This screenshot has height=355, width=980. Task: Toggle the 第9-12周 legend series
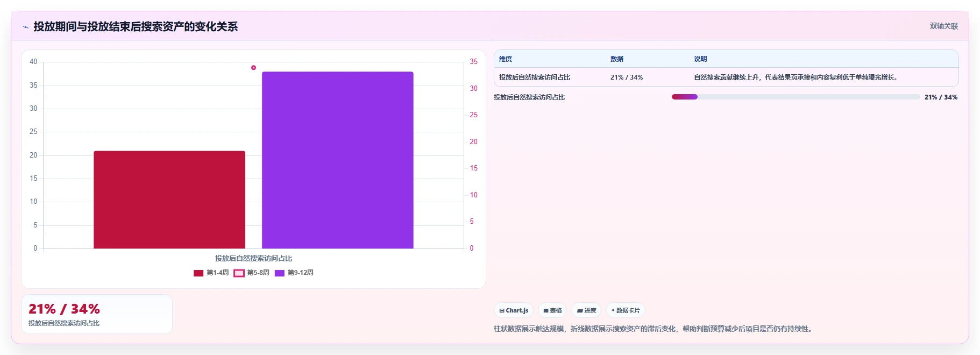(x=294, y=273)
